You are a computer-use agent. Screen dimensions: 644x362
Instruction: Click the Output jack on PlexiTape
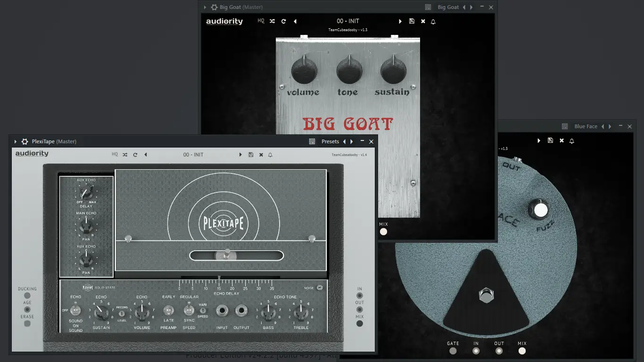pyautogui.click(x=241, y=310)
